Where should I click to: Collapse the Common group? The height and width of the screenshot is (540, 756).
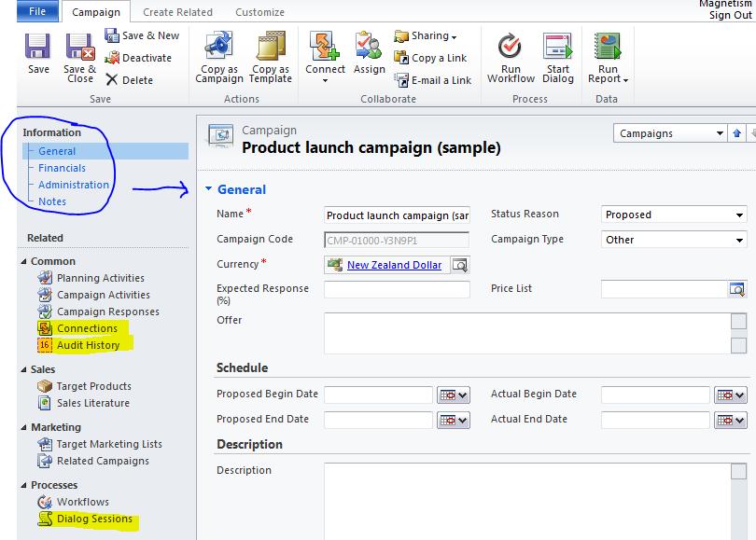coord(24,261)
